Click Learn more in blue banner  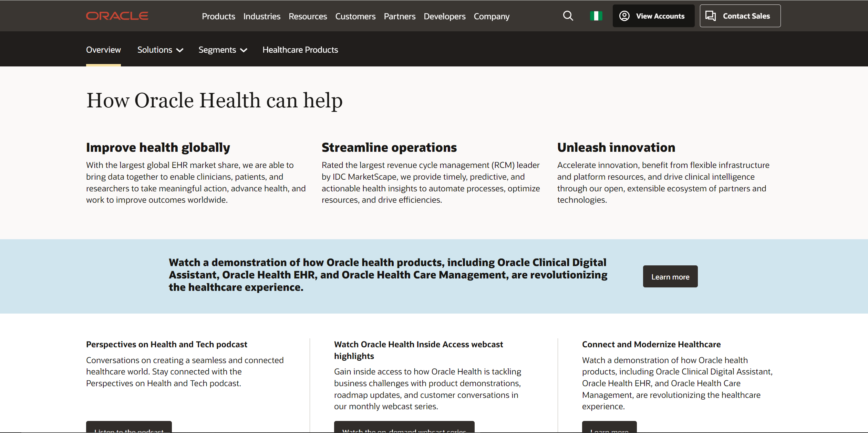pos(670,276)
